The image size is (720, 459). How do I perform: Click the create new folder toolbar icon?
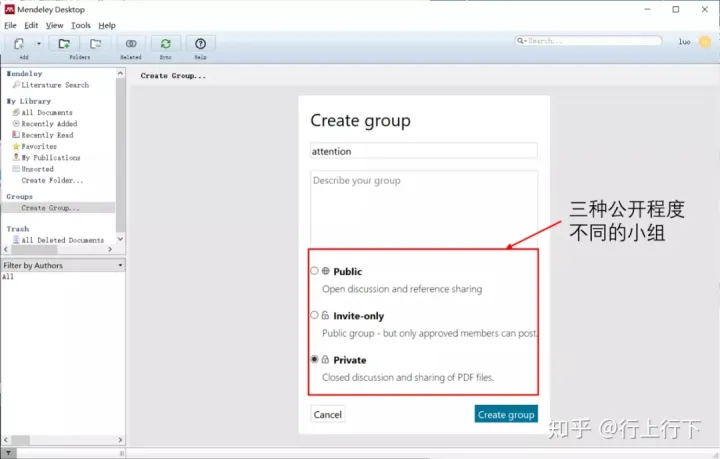(64, 44)
